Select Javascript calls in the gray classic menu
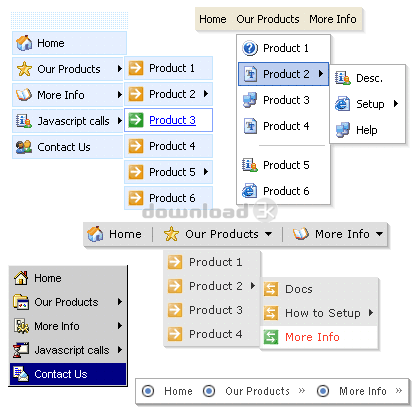 68,350
